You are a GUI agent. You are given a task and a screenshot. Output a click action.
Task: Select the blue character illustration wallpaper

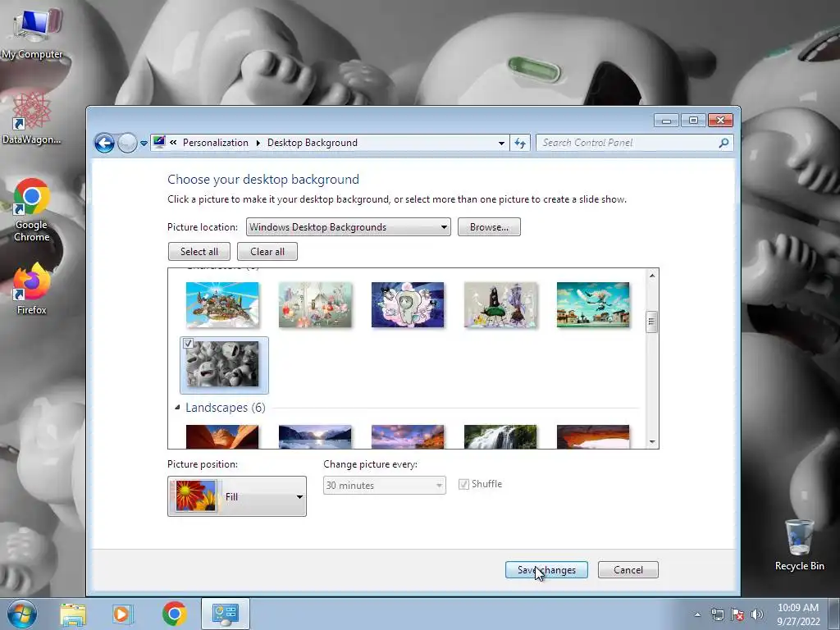pyautogui.click(x=408, y=305)
